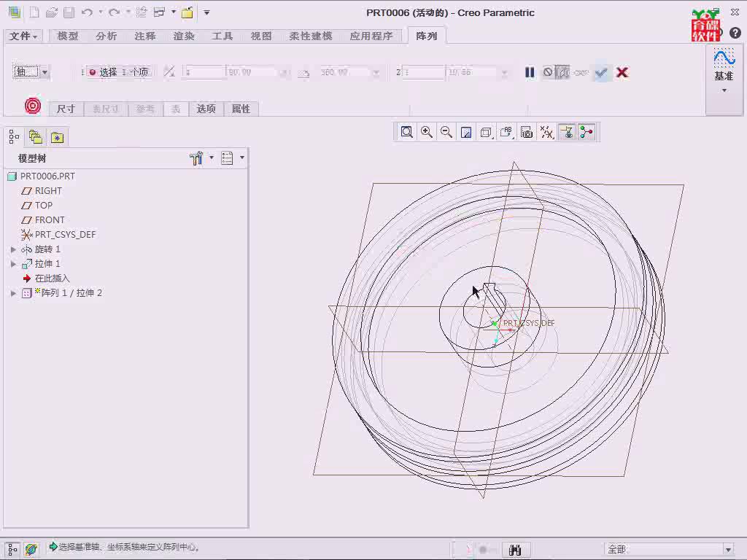Open the View manager camera icon
Viewport: 747px width, 560px height.
527,132
